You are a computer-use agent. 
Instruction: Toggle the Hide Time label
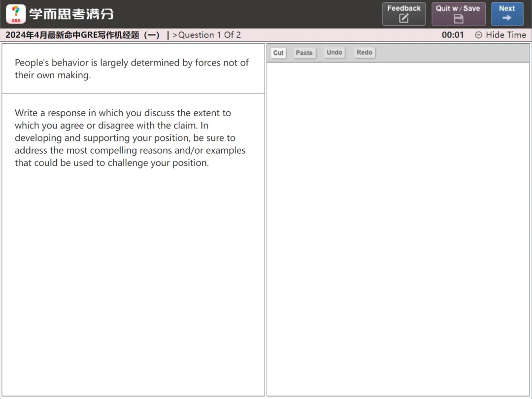click(x=506, y=35)
